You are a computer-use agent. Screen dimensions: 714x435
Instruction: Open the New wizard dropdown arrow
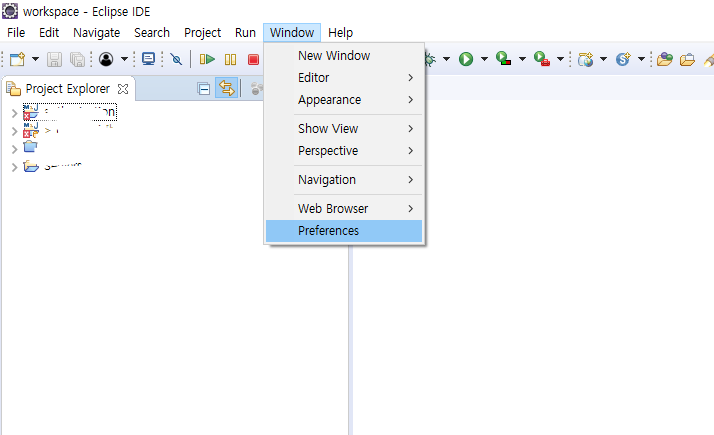(x=35, y=59)
